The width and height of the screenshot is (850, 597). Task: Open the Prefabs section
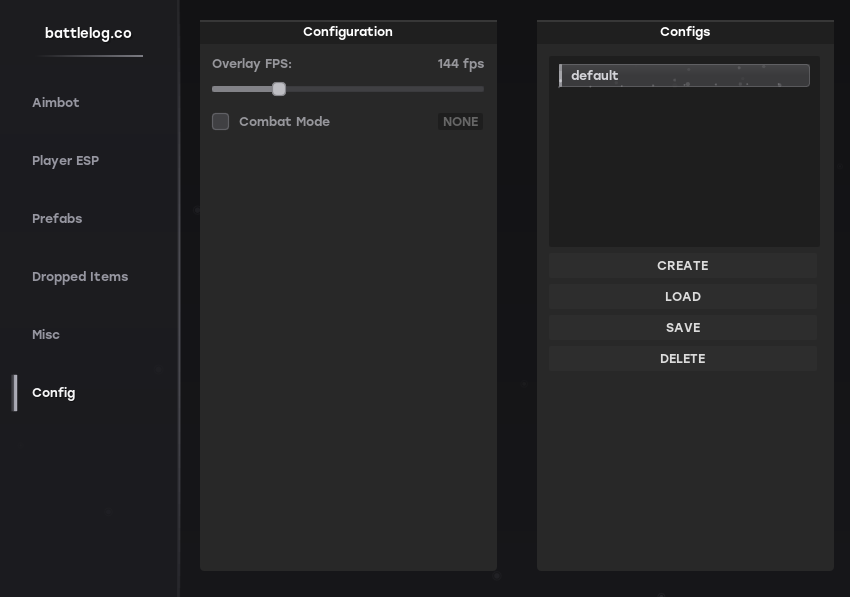(57, 219)
